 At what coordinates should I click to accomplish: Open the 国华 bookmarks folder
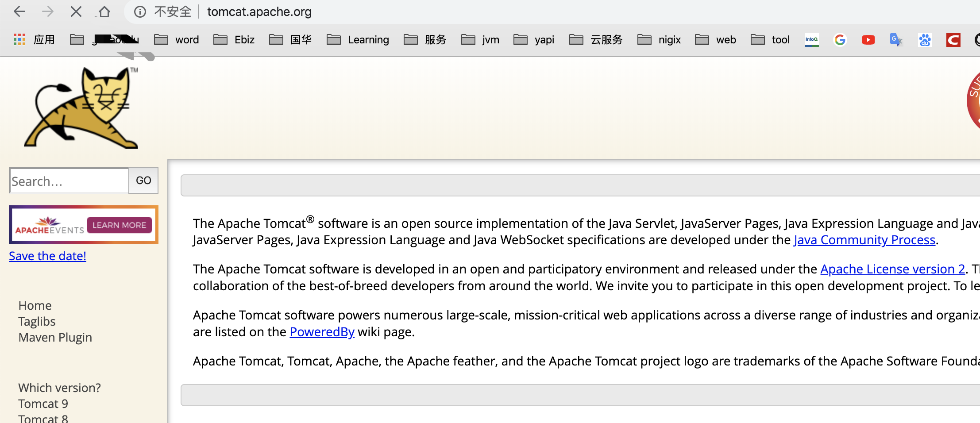pyautogui.click(x=290, y=40)
